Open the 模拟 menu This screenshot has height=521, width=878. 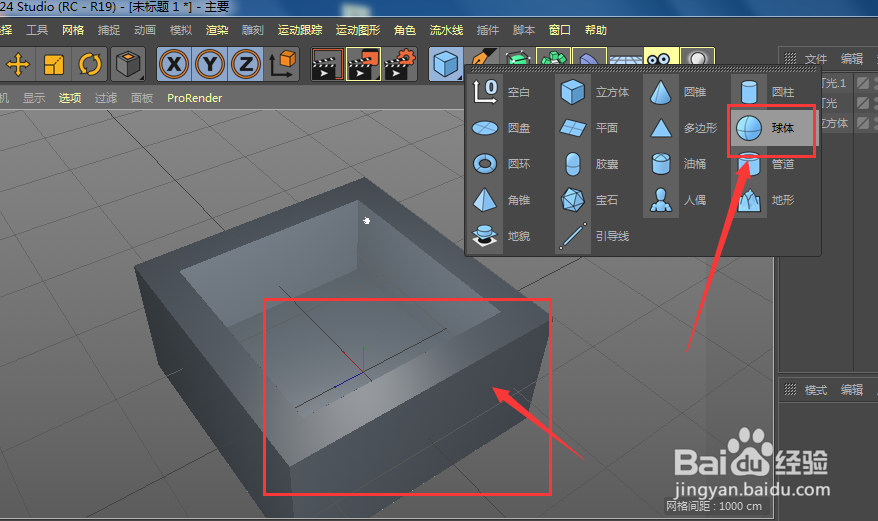[x=180, y=30]
